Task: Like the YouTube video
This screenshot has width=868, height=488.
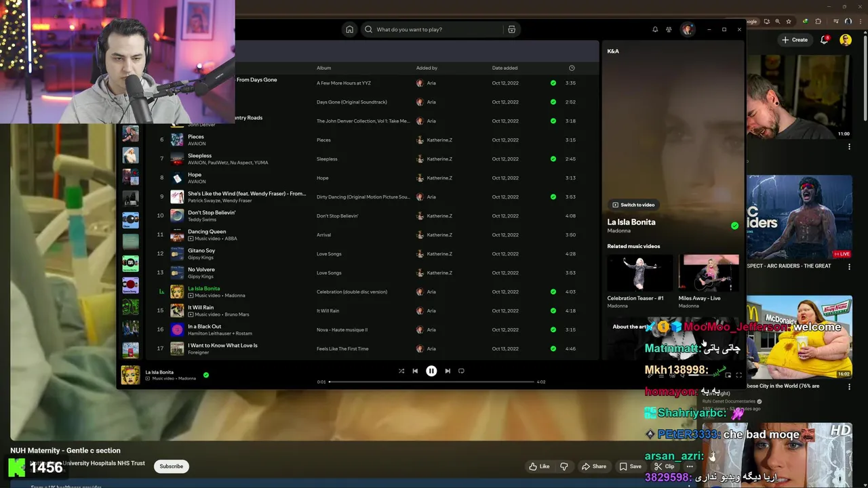Action: pos(539,466)
